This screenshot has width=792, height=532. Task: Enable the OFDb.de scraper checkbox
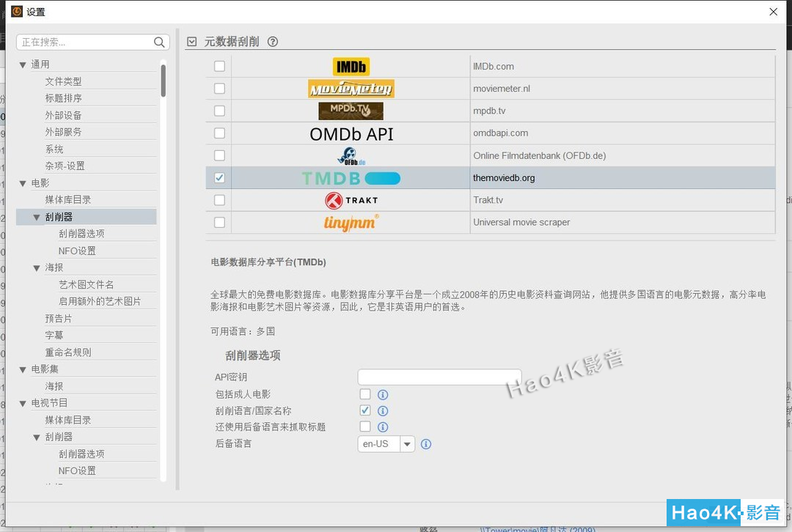click(219, 155)
